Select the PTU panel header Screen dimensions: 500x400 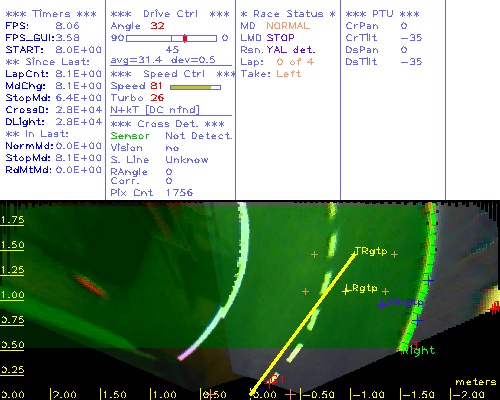pos(382,14)
